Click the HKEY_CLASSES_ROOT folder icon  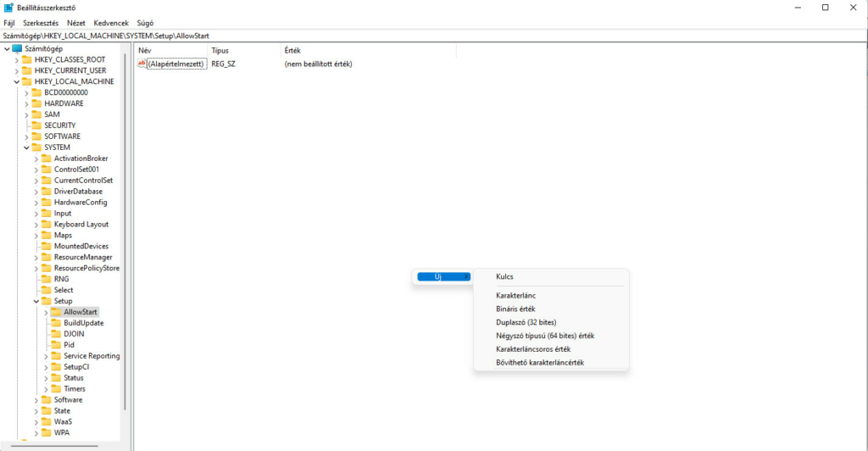tap(26, 60)
